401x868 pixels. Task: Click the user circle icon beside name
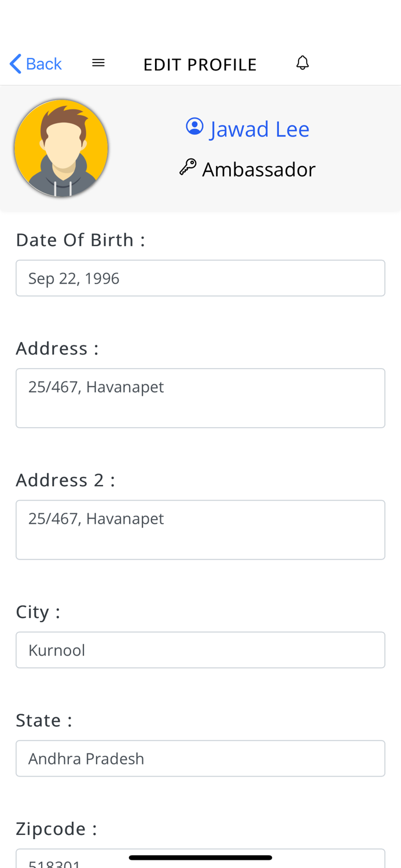[194, 127]
